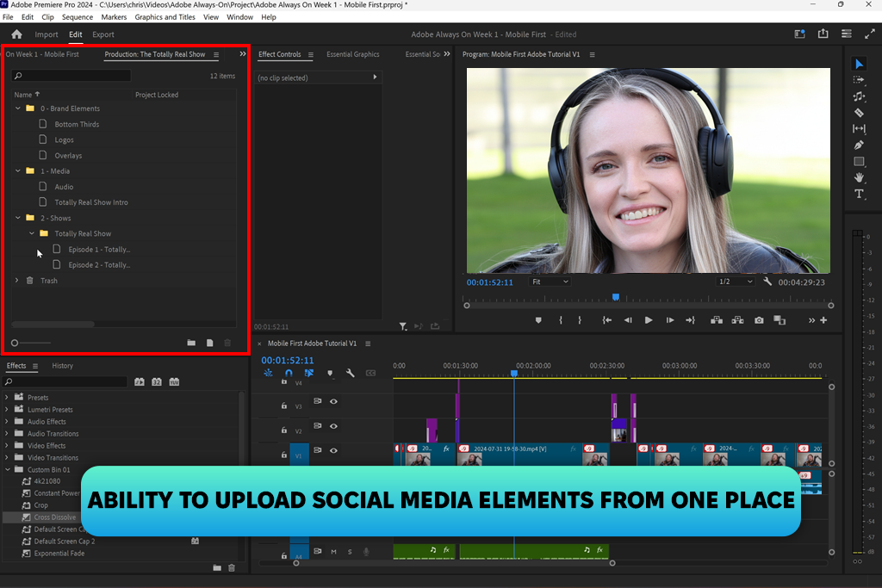Step back one frame
Image resolution: width=882 pixels, height=588 pixels.
628,320
